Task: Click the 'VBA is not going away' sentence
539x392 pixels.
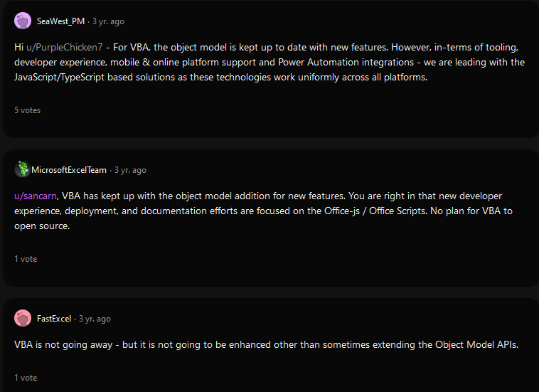Action: pos(63,344)
